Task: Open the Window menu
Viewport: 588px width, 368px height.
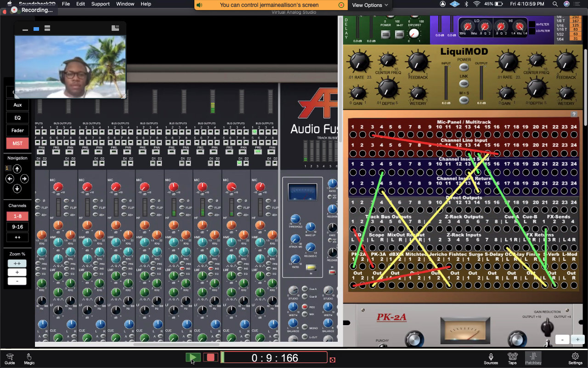Action: 125,4
